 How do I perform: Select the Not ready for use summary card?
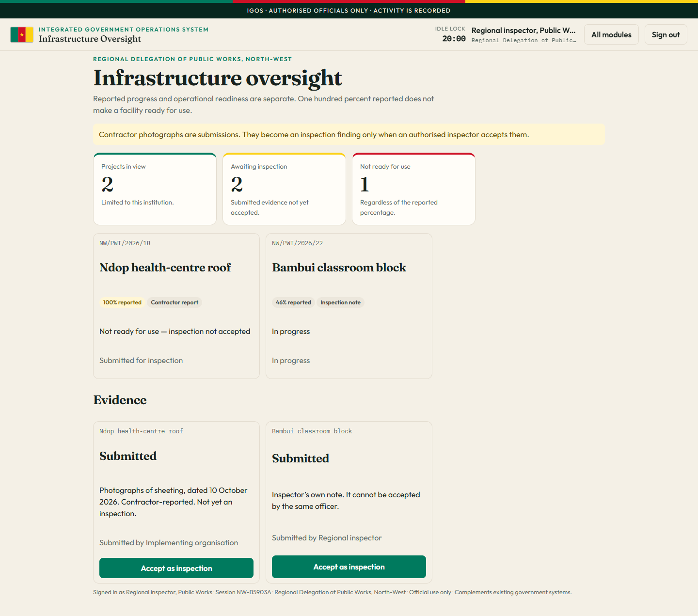tap(413, 189)
